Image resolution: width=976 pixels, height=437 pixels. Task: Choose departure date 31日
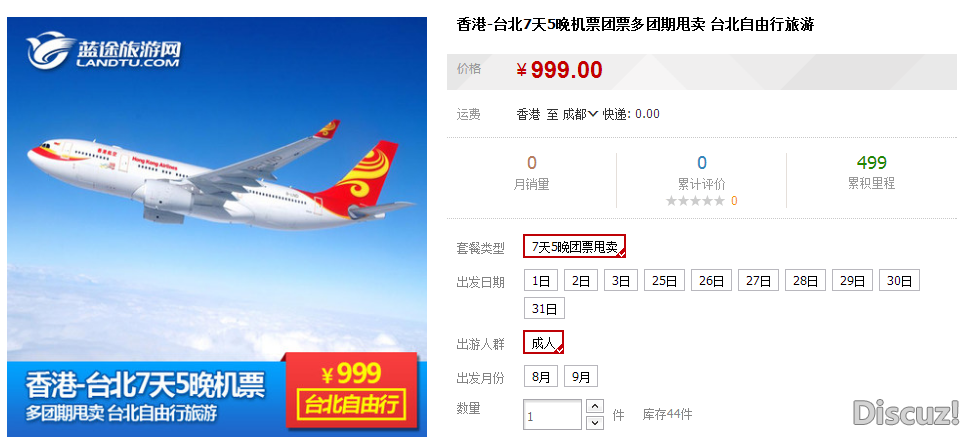tap(544, 309)
